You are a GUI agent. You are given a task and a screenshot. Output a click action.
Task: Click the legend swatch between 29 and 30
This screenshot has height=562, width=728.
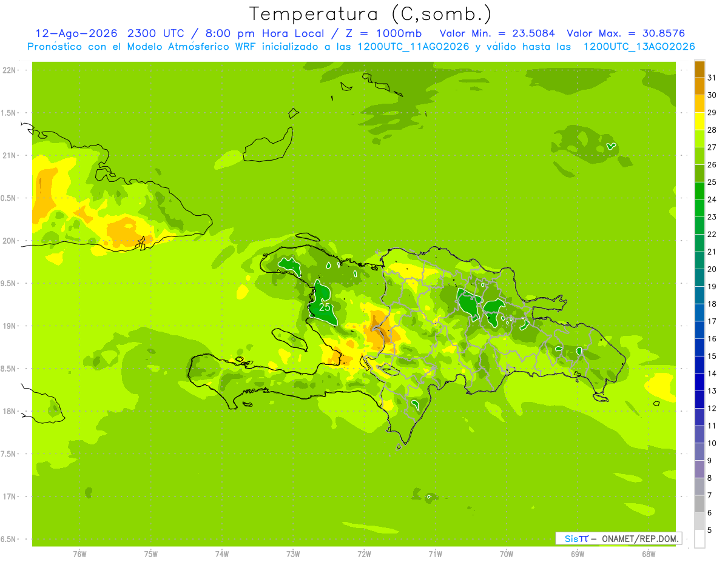pyautogui.click(x=699, y=104)
